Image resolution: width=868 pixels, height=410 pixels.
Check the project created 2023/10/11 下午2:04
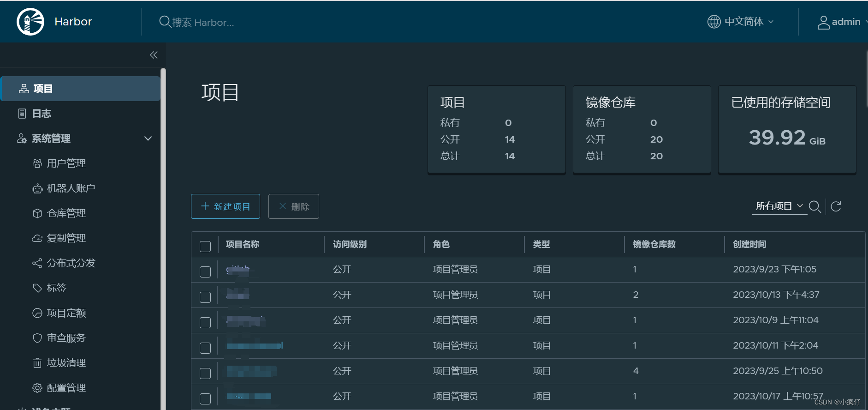click(x=205, y=348)
